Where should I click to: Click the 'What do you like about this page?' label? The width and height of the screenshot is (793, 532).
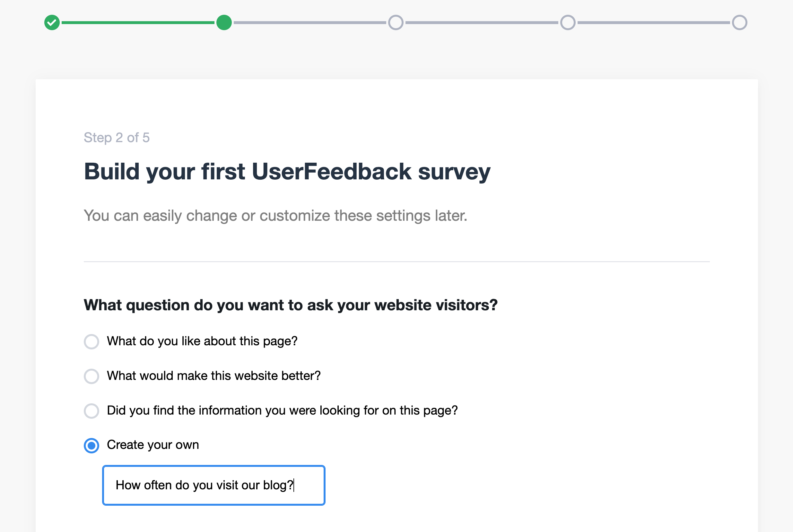pos(202,341)
